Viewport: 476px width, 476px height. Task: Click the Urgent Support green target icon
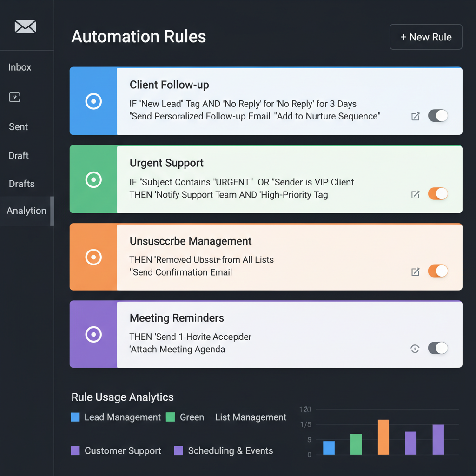pos(93,179)
